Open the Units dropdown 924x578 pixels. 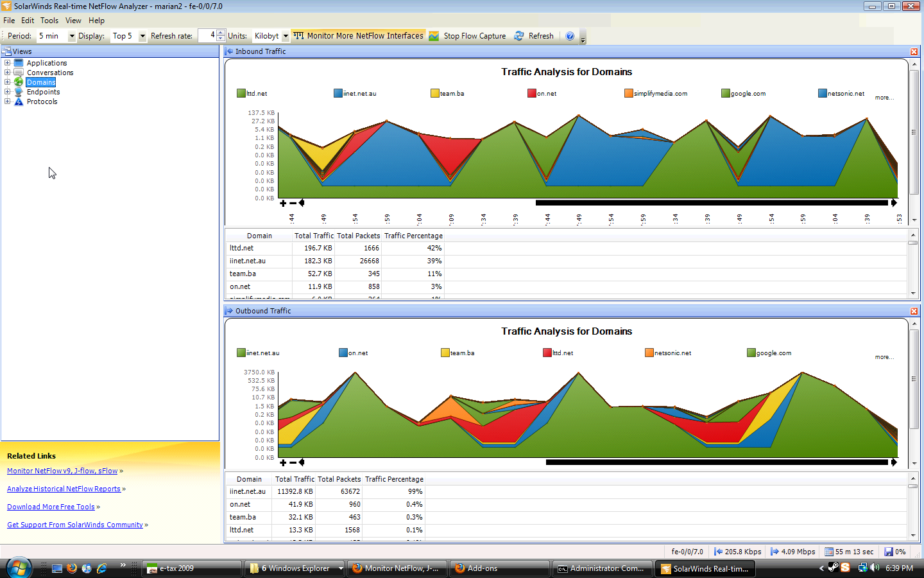coord(286,36)
